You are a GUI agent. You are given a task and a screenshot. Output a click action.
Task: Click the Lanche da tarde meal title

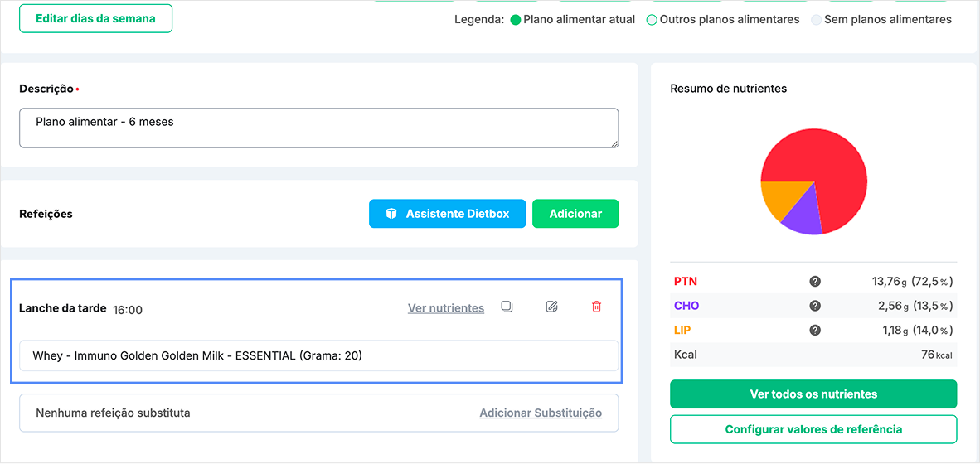pos(62,308)
